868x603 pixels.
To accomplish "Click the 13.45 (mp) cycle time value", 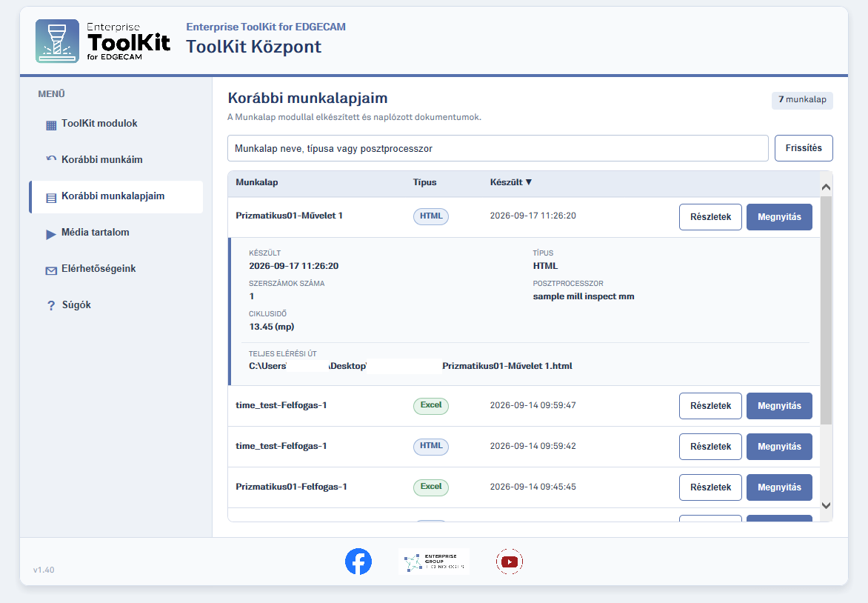I will click(x=271, y=327).
